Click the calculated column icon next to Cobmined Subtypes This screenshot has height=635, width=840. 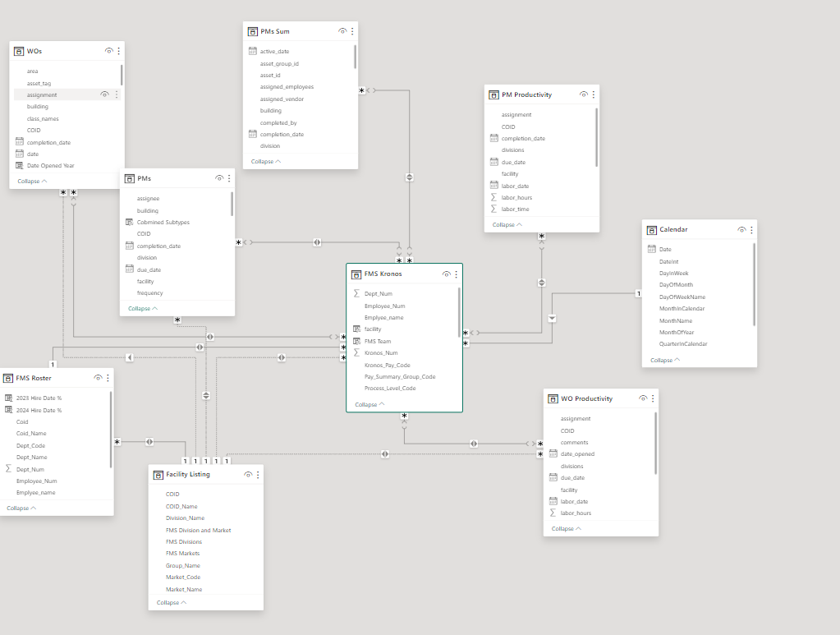(129, 222)
